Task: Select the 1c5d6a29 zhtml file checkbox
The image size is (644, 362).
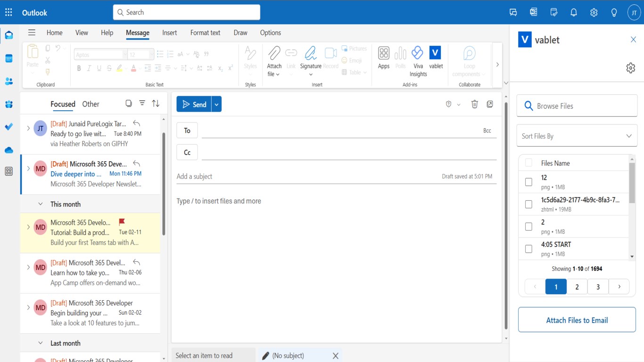Action: [528, 204]
